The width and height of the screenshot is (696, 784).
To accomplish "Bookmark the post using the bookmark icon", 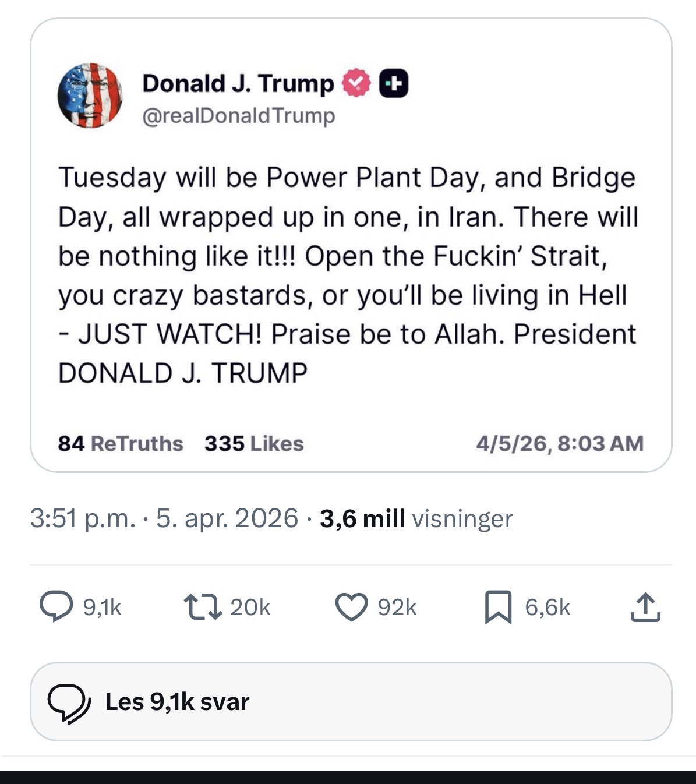I will click(498, 607).
